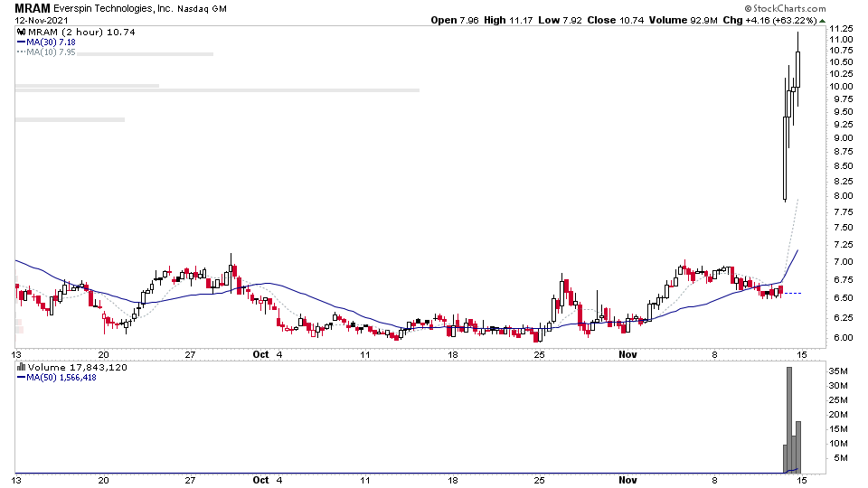Click the tallest gray volume bar
Viewport: 868px width, 488px height.
click(789, 420)
